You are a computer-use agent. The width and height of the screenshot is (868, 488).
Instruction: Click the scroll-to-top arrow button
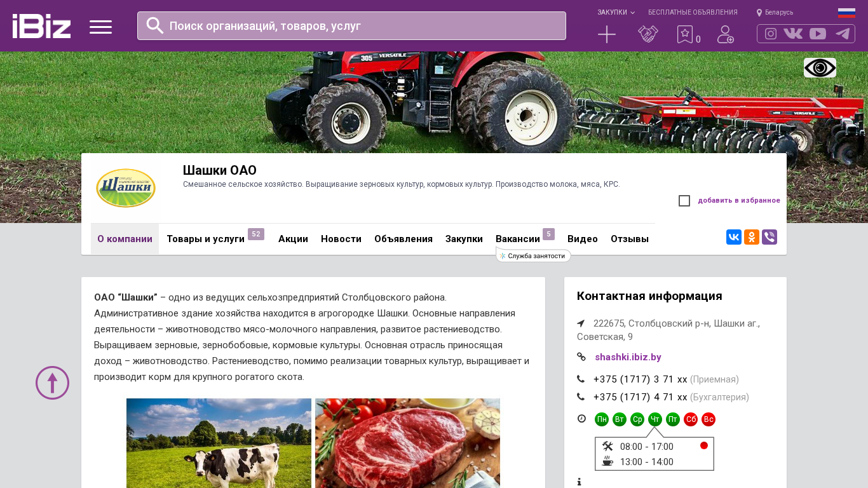click(x=52, y=383)
